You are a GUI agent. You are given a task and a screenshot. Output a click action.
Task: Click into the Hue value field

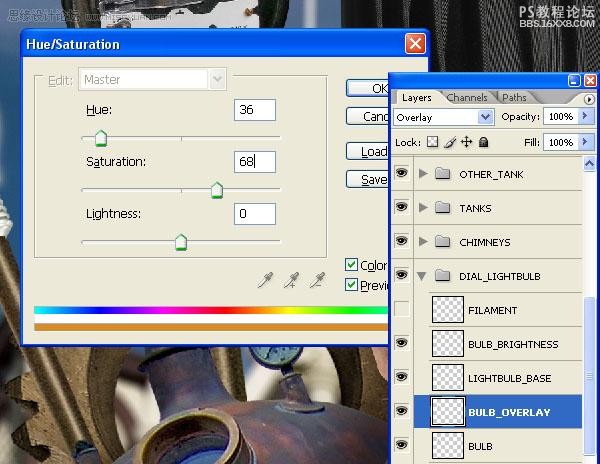point(255,110)
